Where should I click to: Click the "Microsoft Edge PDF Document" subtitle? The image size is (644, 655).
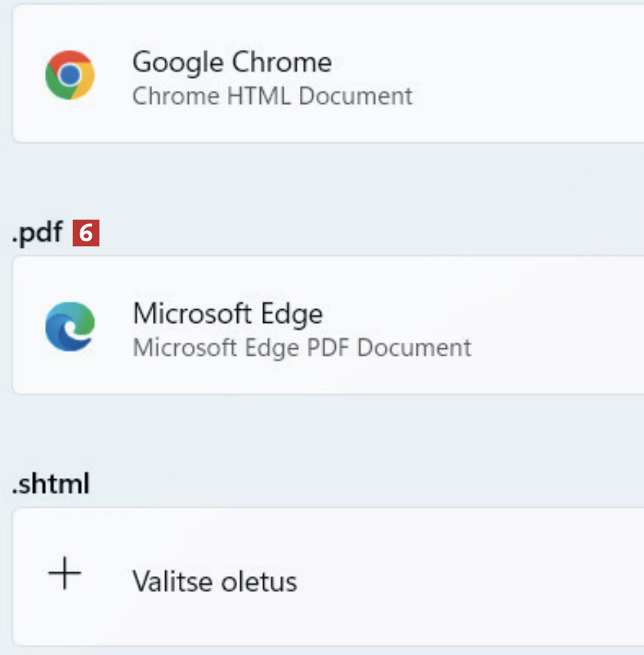[301, 348]
